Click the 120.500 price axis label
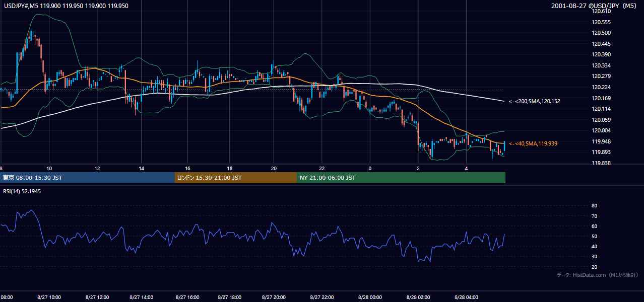This screenshot has height=302, width=644. 601,33
